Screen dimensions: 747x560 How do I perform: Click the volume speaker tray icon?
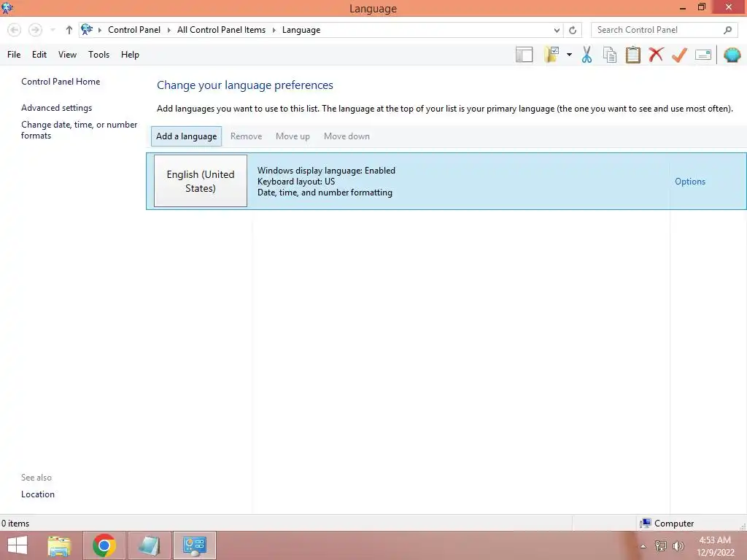(x=678, y=545)
